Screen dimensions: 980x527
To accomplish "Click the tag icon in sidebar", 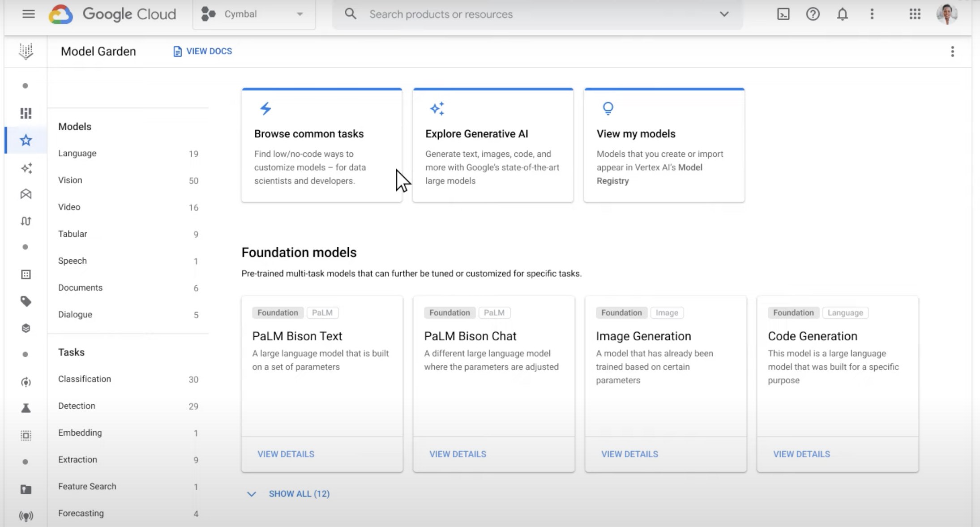I will coord(26,301).
